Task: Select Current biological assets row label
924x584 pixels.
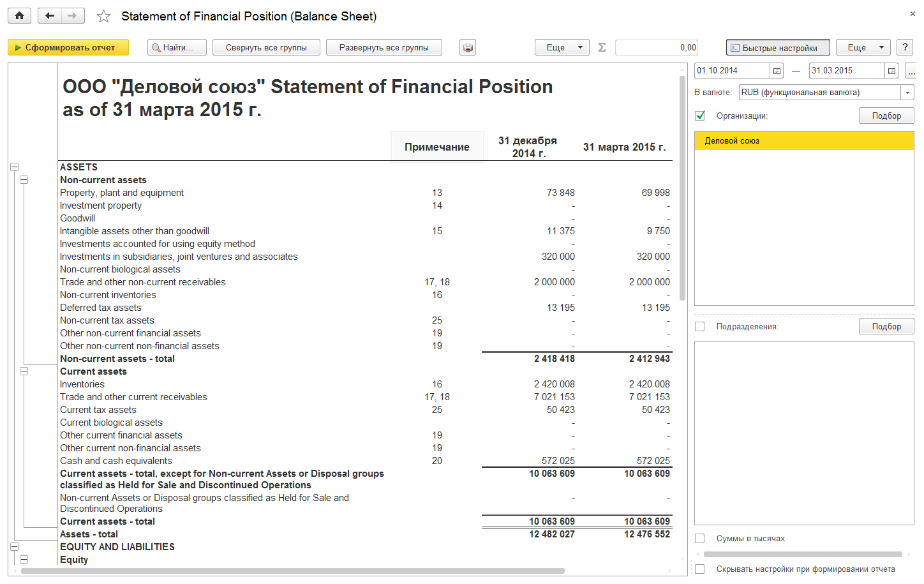Action: (x=111, y=423)
